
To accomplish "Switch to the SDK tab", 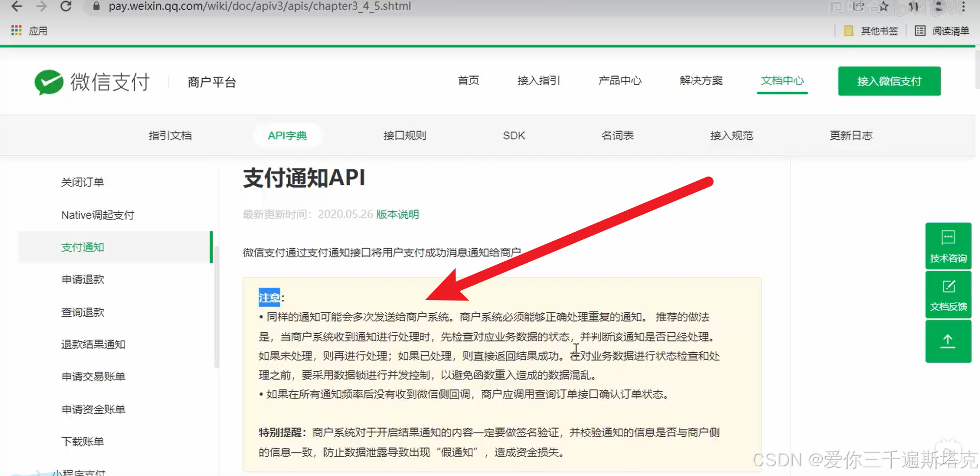I will click(514, 136).
